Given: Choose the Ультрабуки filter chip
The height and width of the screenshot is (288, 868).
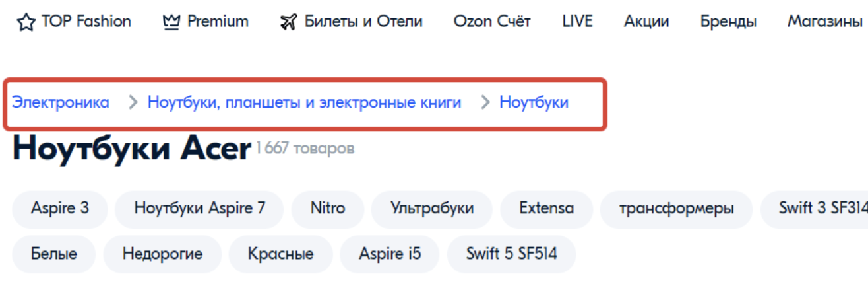Looking at the screenshot, I should 432,209.
